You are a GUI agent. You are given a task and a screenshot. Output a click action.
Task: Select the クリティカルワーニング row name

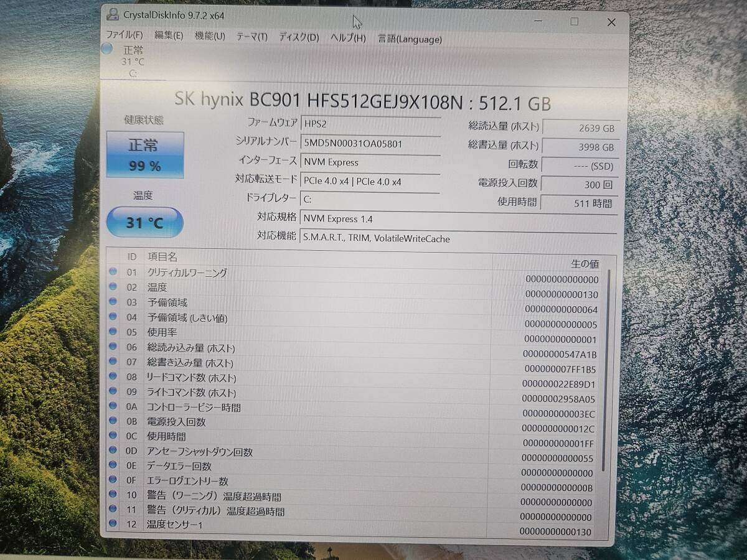187,273
